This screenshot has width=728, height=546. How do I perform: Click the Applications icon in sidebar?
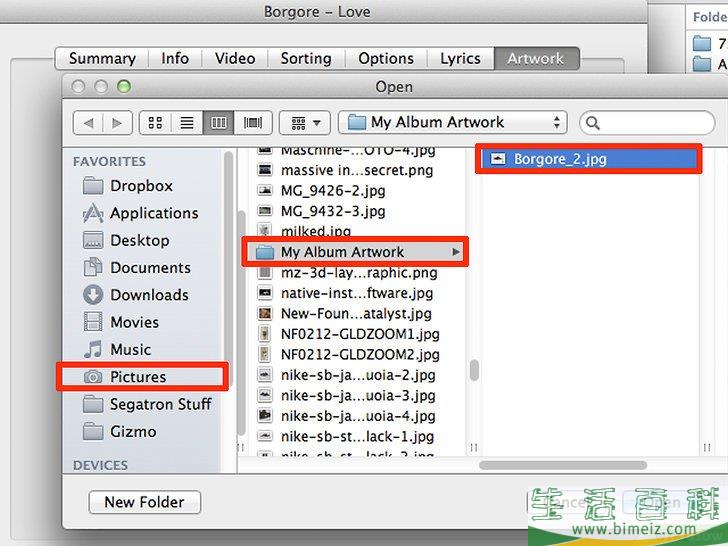pos(93,213)
